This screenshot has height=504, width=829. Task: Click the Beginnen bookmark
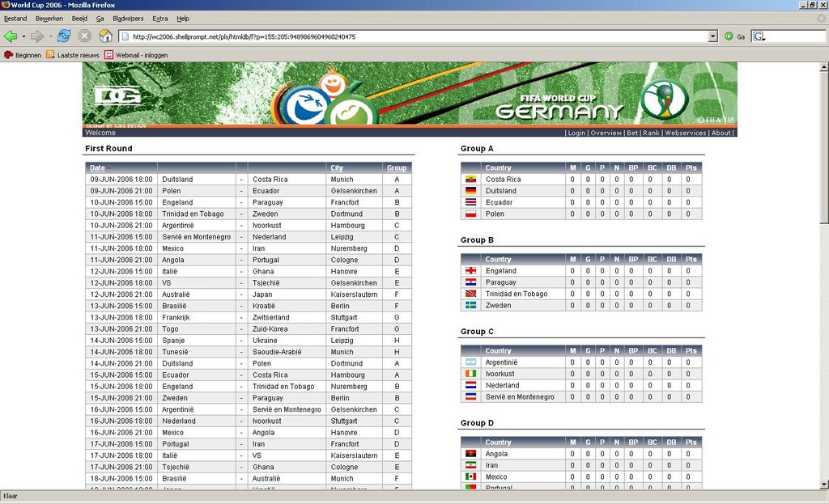tap(23, 55)
